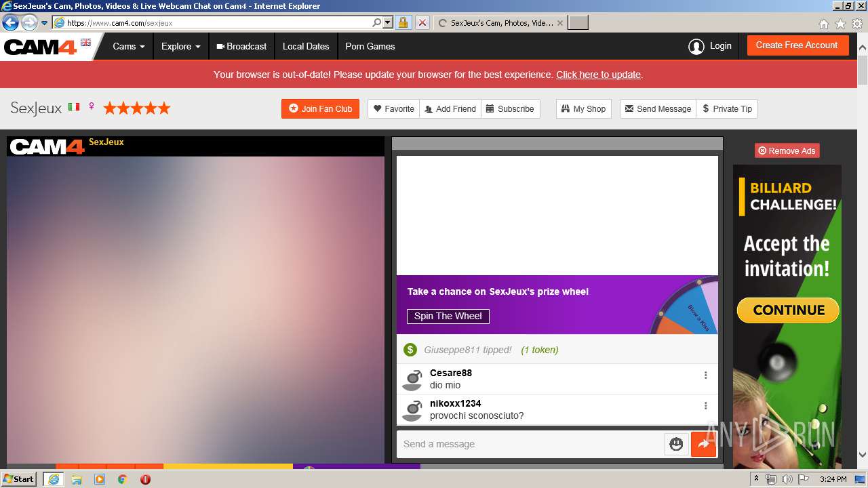Open the Local Dates menu item
Image resolution: width=868 pixels, height=488 pixels.
[306, 46]
